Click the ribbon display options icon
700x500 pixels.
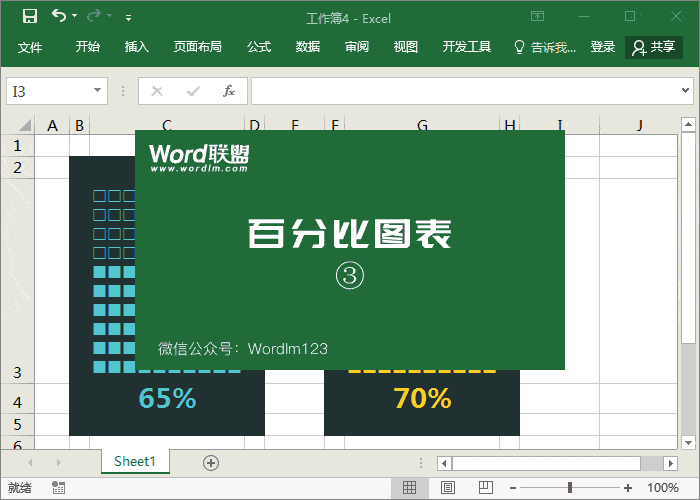[538, 16]
